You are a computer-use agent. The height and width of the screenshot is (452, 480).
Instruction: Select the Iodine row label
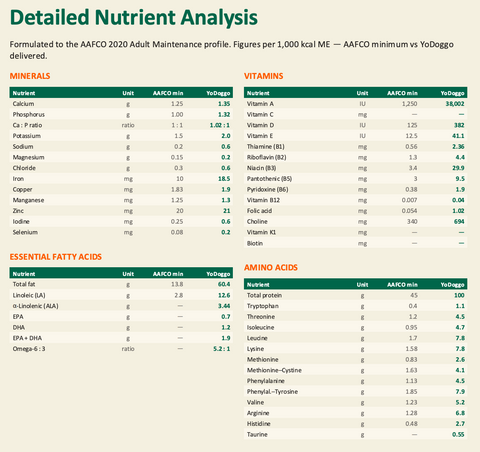point(21,221)
